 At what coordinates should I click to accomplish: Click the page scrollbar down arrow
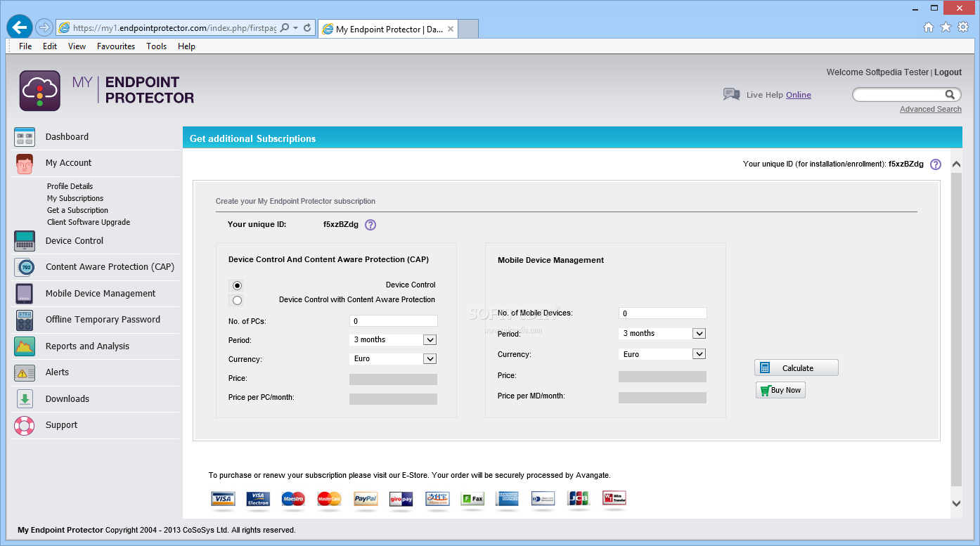[x=956, y=503]
